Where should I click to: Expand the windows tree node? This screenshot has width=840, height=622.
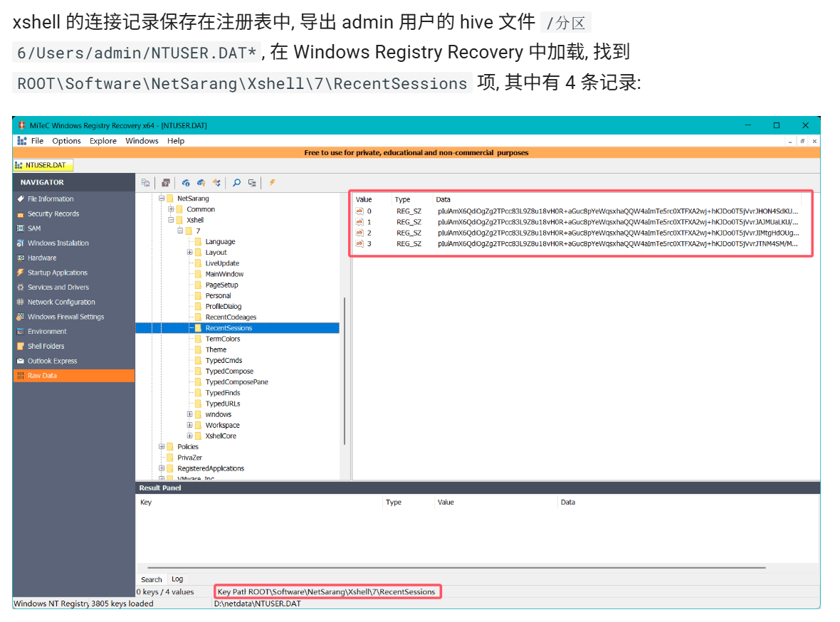189,414
